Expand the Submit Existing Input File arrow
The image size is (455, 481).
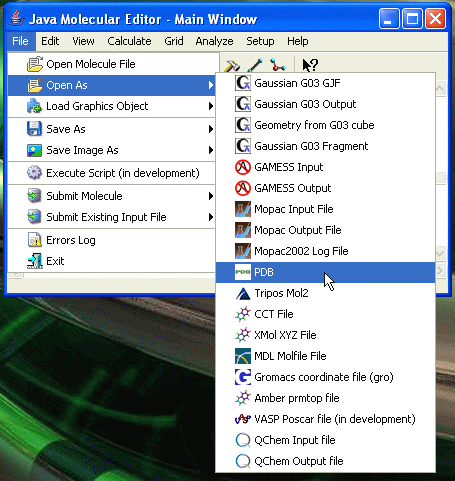[211, 217]
